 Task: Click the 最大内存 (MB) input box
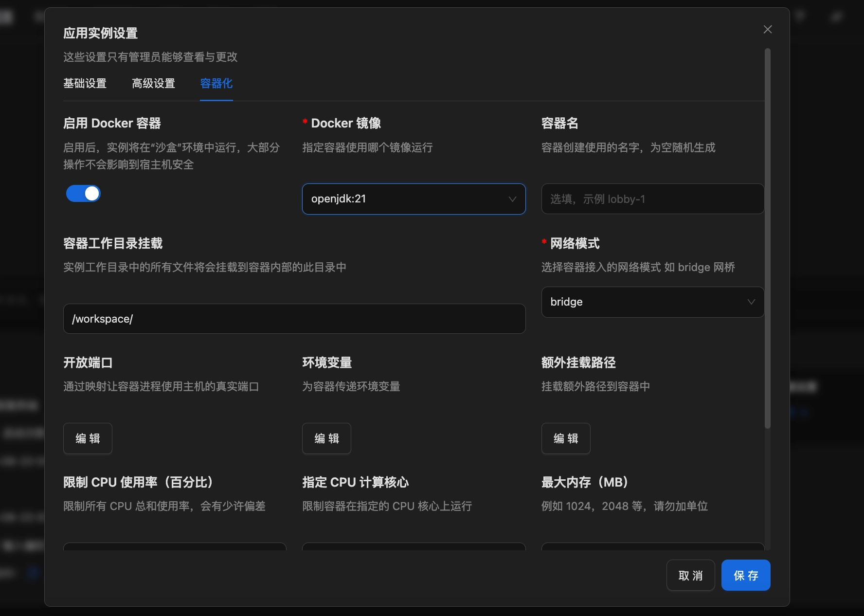pyautogui.click(x=652, y=546)
